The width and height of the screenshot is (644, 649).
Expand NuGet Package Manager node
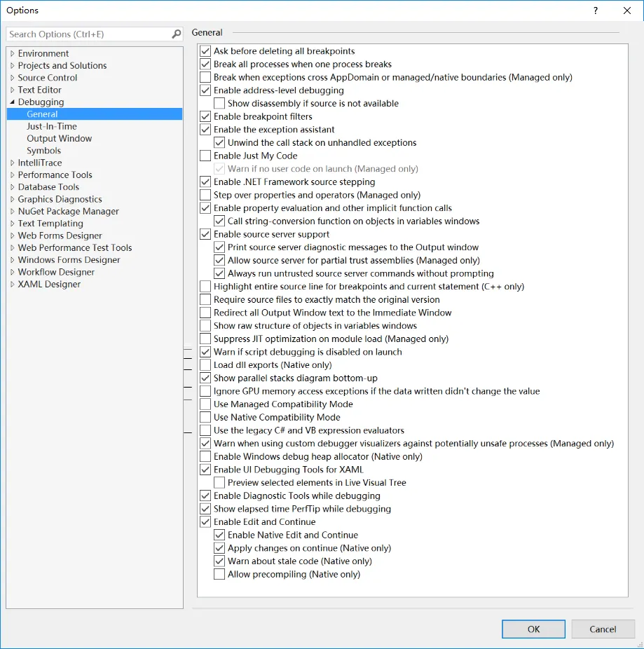point(12,211)
